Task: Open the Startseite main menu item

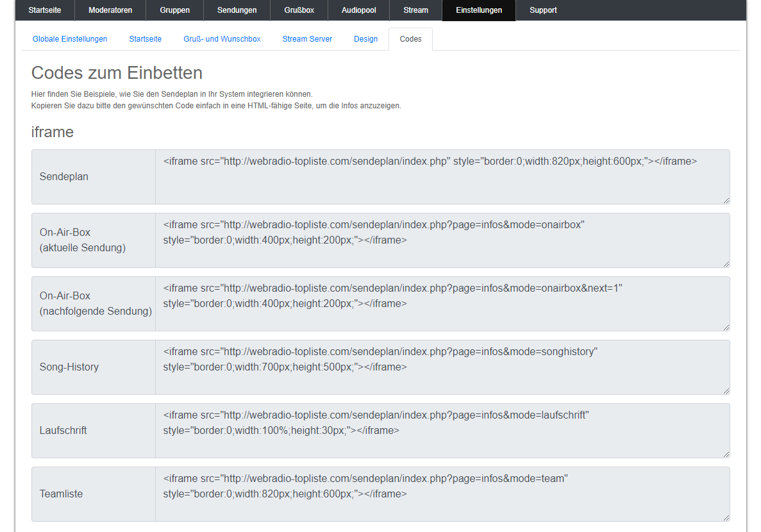Action: tap(45, 10)
